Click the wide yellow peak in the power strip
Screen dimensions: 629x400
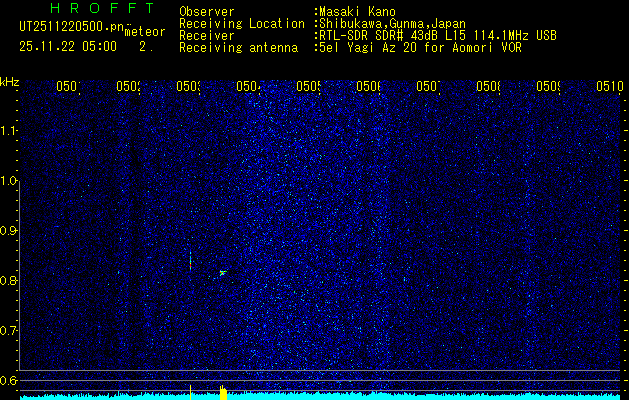point(223,393)
